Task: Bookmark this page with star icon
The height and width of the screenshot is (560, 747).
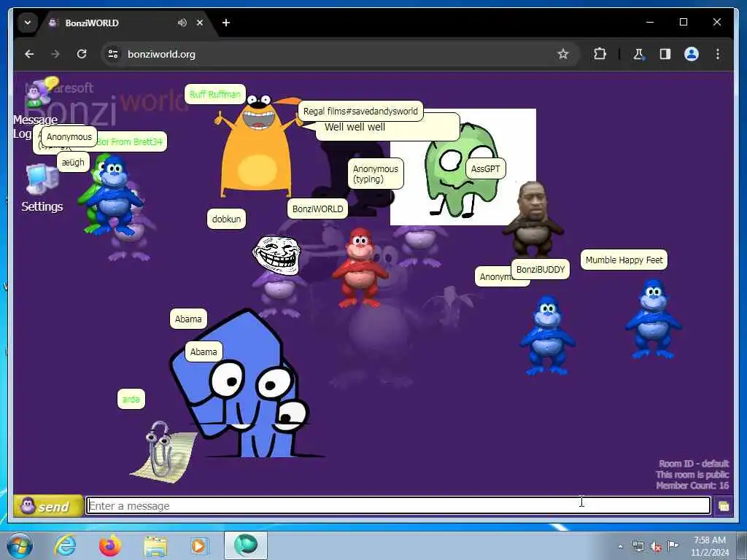Action: click(x=563, y=54)
